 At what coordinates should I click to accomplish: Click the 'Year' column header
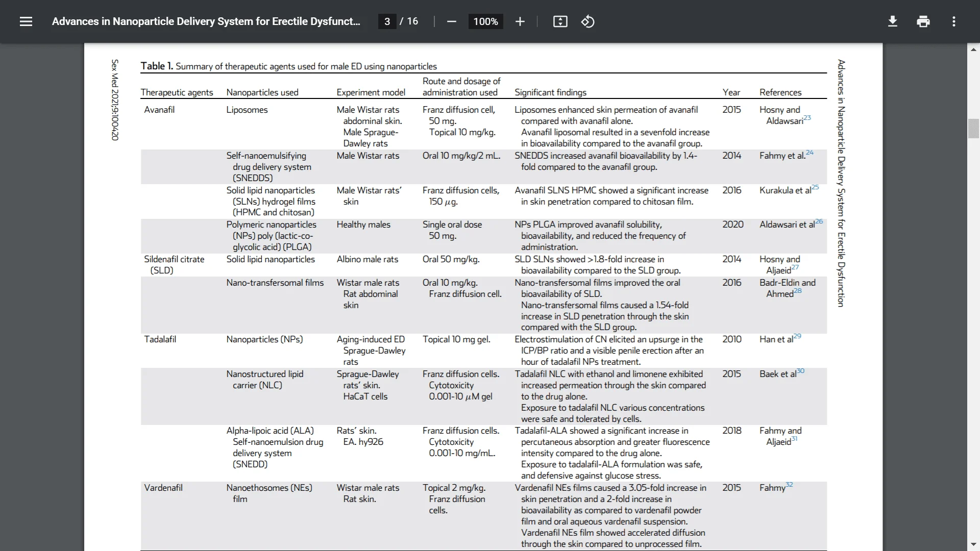click(731, 92)
